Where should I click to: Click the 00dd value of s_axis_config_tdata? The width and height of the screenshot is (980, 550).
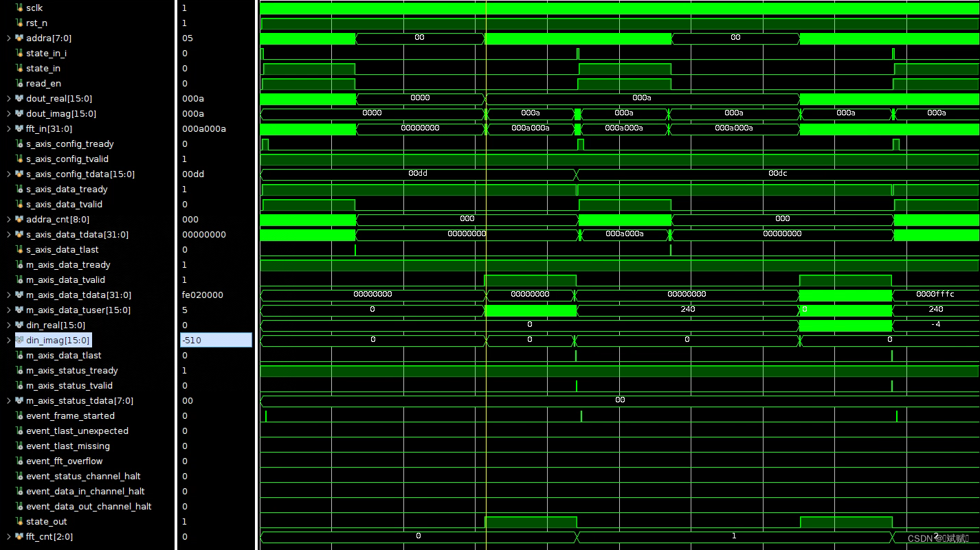(193, 174)
